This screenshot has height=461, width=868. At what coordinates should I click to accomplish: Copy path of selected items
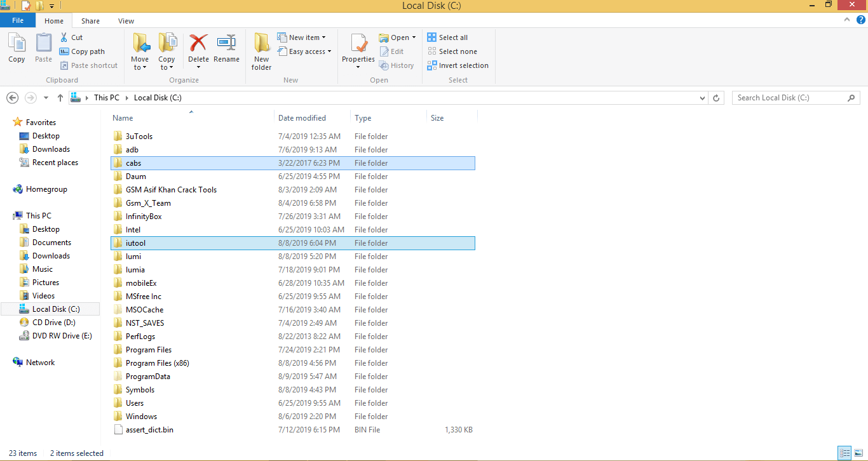pos(83,51)
